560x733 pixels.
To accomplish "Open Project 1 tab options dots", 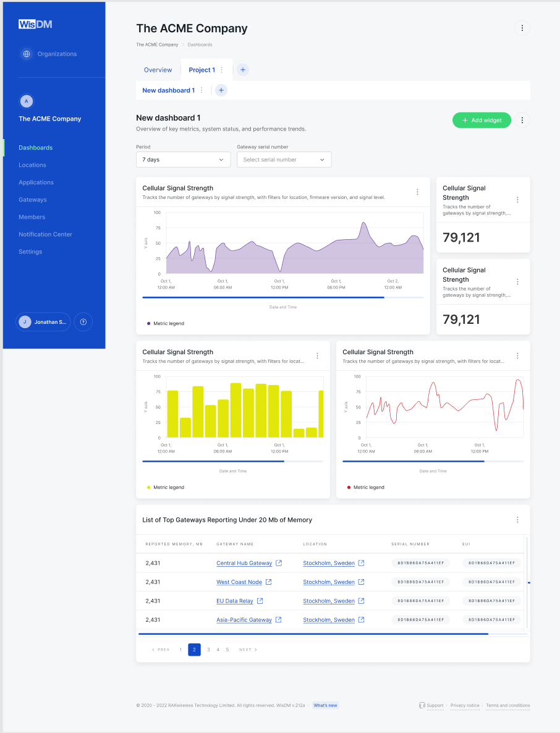I will (221, 70).
